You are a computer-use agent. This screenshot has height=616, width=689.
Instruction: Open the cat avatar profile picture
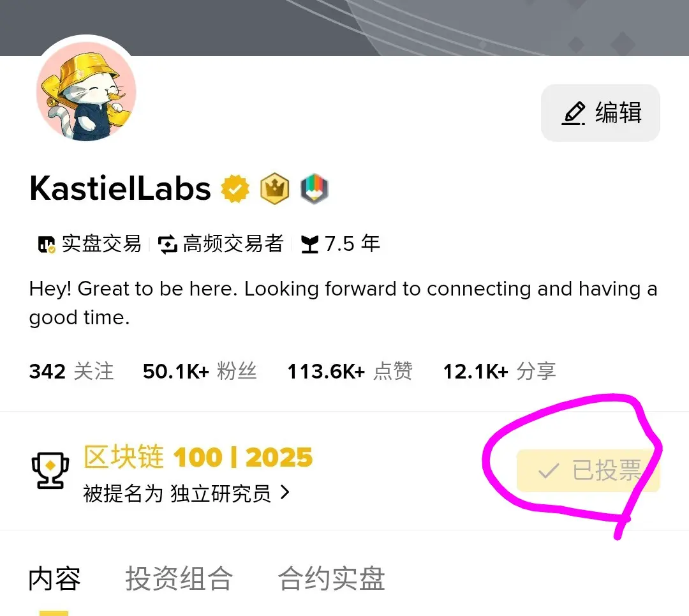coord(86,91)
